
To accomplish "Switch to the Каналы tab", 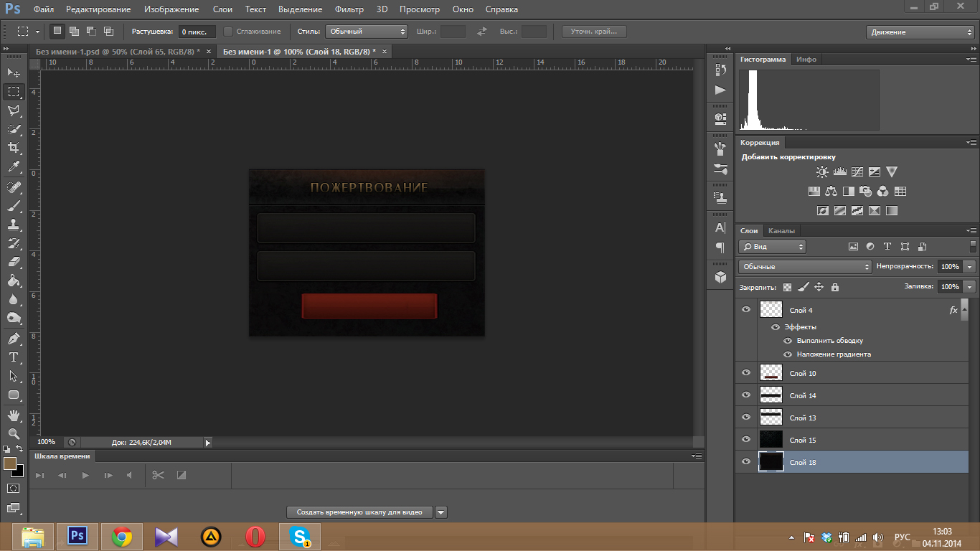I will tap(781, 231).
